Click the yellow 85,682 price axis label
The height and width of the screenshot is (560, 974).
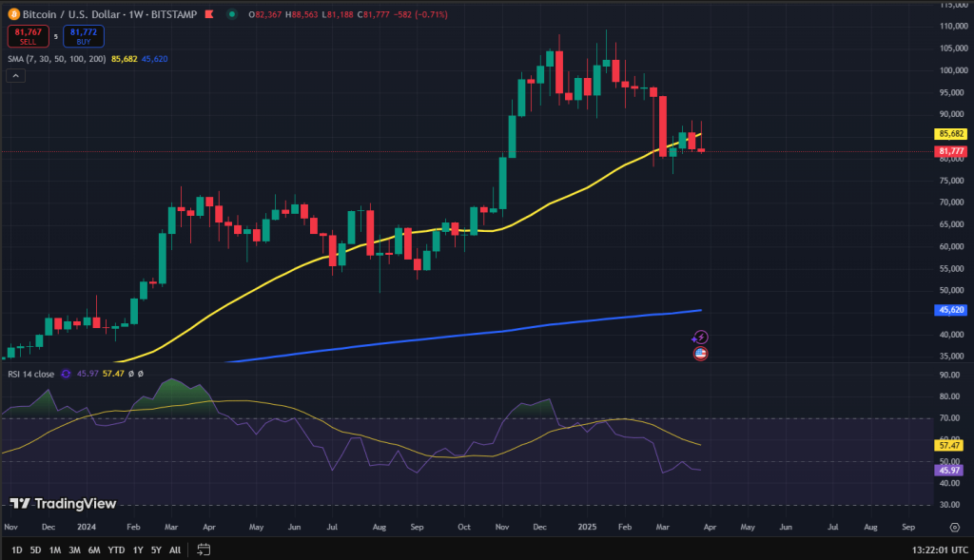(x=951, y=134)
